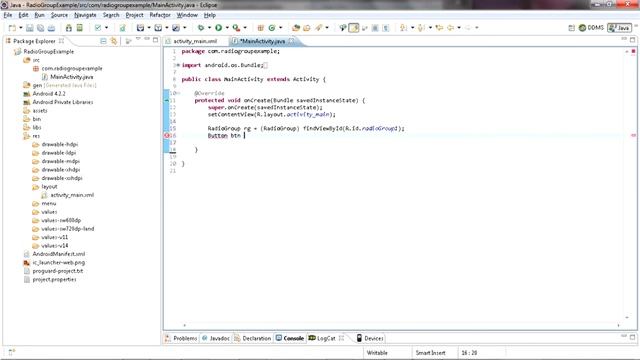Screen dimensions: 640x360
Task: Open the Navigate menu
Action: [x=85, y=15]
